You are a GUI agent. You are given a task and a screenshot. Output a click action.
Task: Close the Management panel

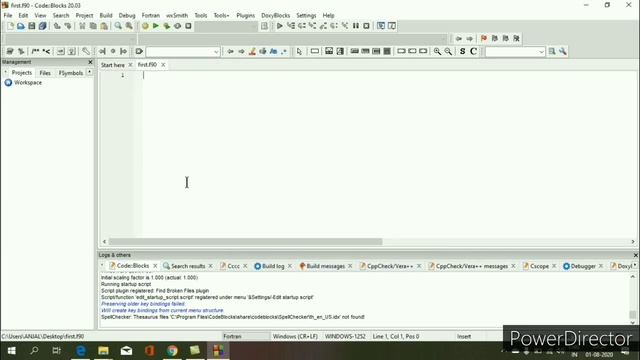(x=90, y=62)
